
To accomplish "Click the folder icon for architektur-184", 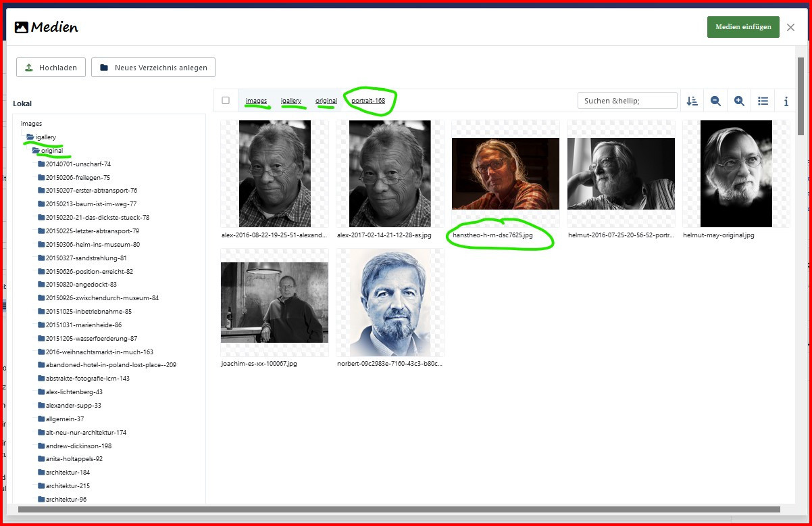I will coord(41,473).
